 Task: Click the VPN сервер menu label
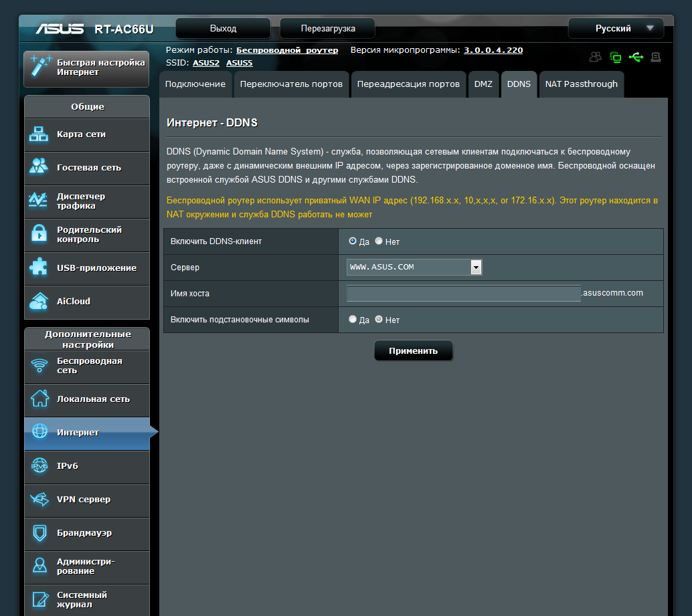[84, 499]
